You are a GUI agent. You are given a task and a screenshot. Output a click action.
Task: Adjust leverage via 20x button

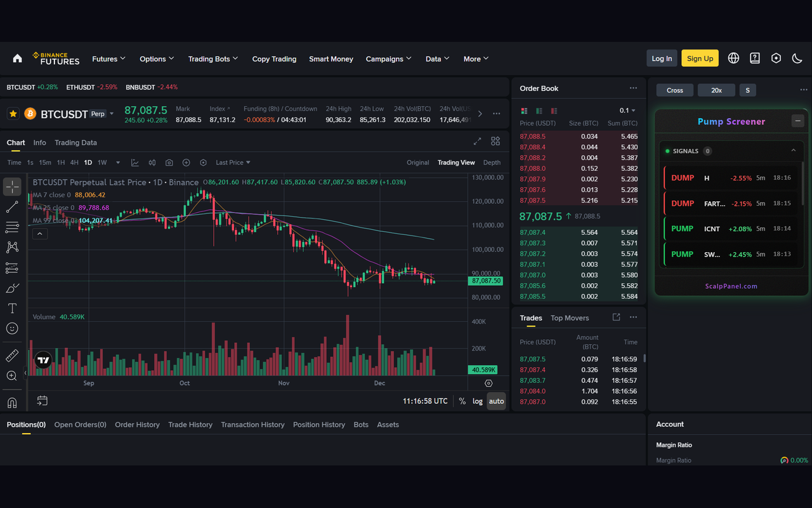click(716, 90)
